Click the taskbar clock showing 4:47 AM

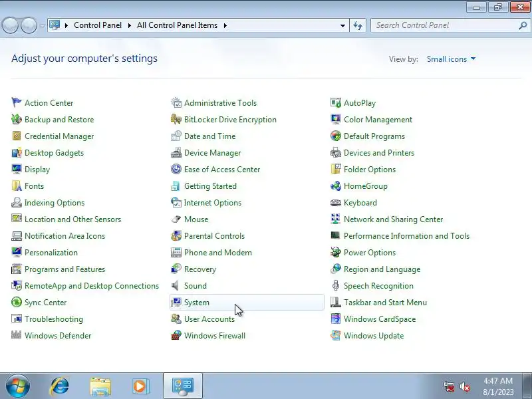point(498,386)
